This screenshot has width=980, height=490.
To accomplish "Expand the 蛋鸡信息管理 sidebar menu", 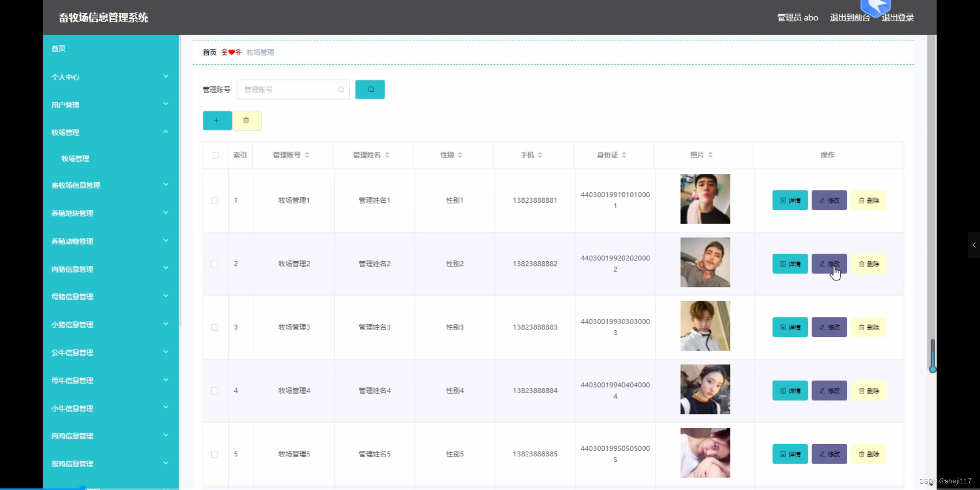I will (111, 463).
